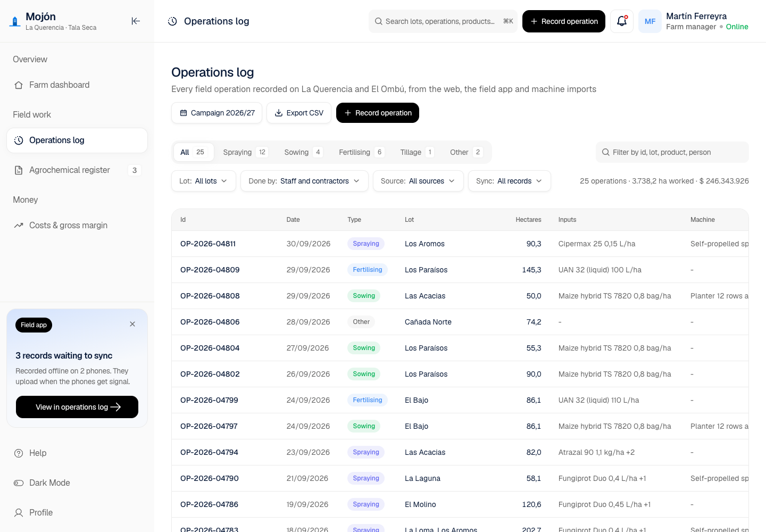This screenshot has height=532, width=766.
Task: Switch to the Sowing tab
Action: pos(304,152)
